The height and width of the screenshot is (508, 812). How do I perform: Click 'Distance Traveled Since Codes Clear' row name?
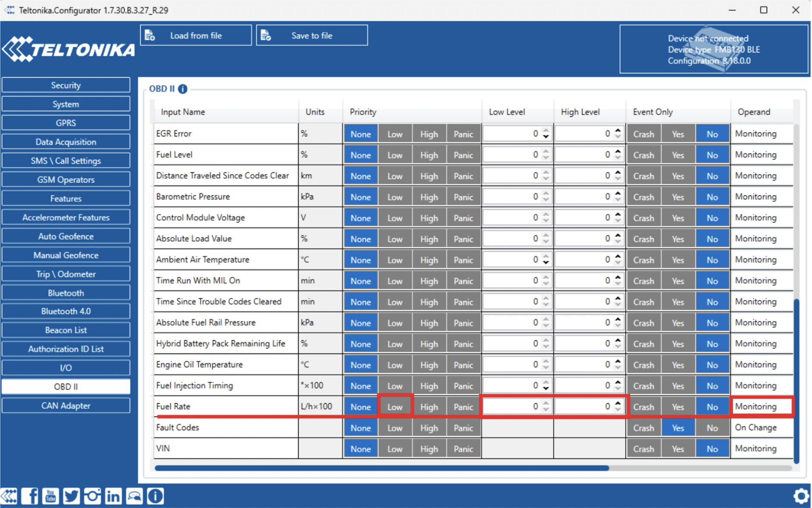(223, 176)
